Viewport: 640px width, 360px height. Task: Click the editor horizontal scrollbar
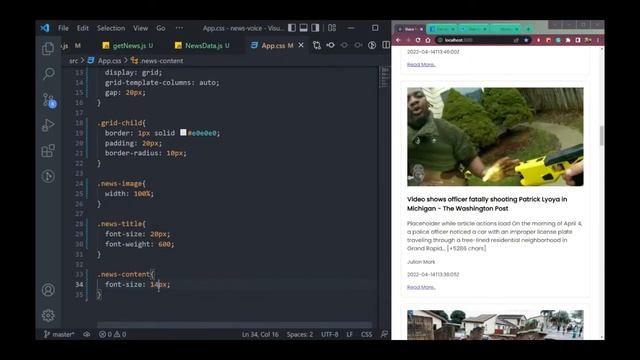point(234,325)
